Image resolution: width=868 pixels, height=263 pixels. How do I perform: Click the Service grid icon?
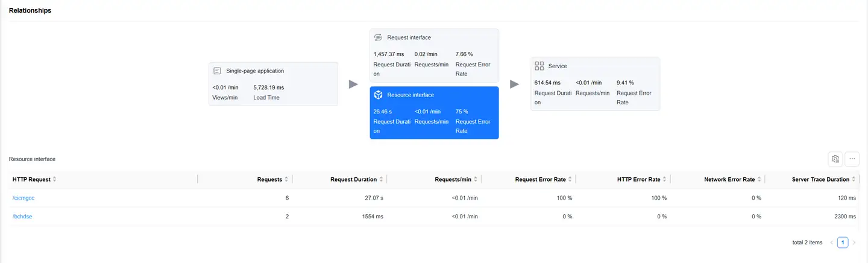pos(539,66)
